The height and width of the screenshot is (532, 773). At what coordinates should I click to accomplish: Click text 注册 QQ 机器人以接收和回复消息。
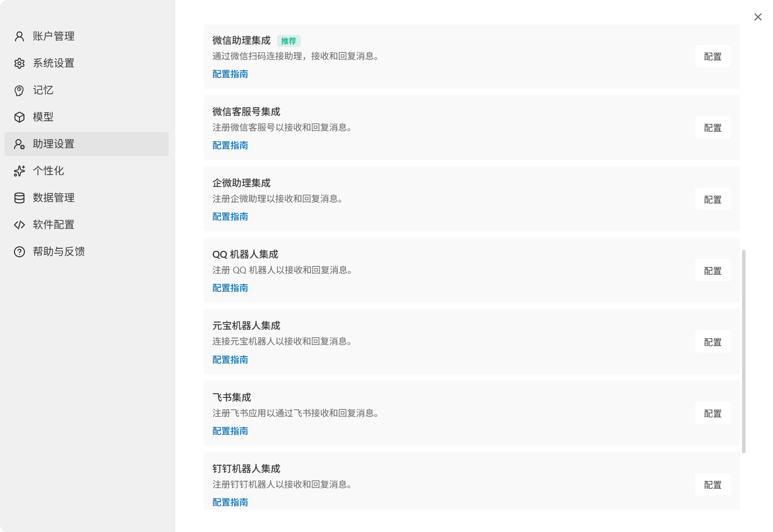tap(284, 270)
